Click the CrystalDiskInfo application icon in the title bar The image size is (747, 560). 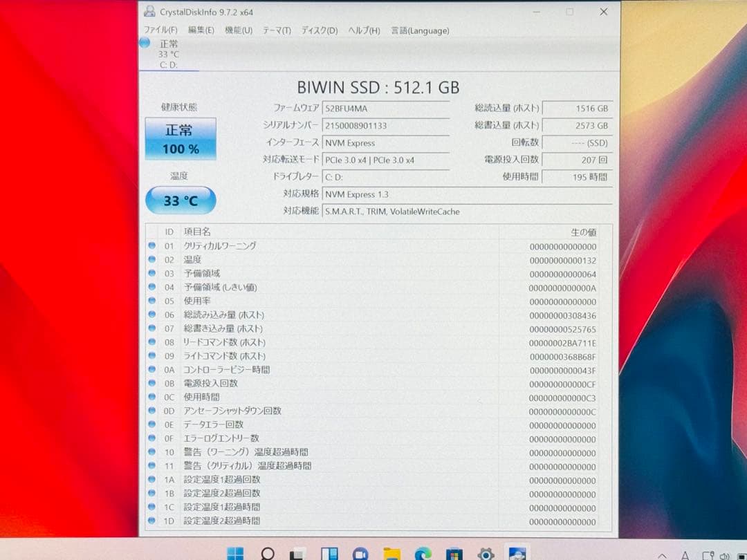(148, 11)
